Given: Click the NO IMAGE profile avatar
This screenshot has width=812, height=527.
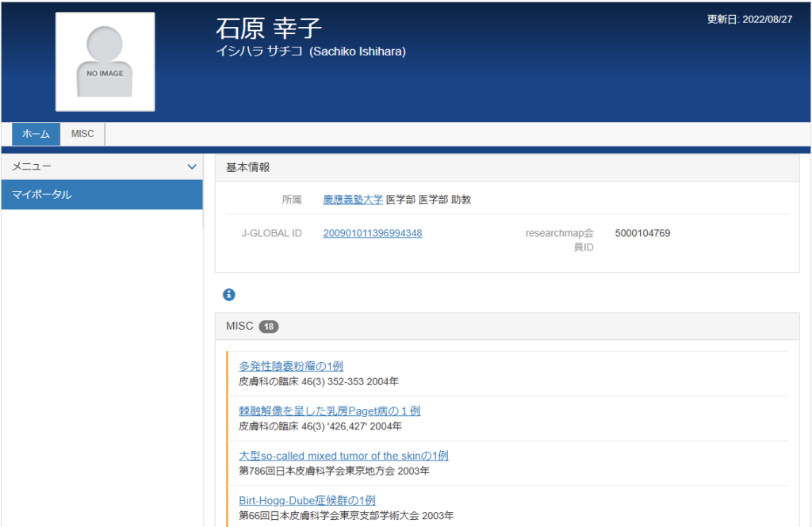Looking at the screenshot, I should 105,62.
